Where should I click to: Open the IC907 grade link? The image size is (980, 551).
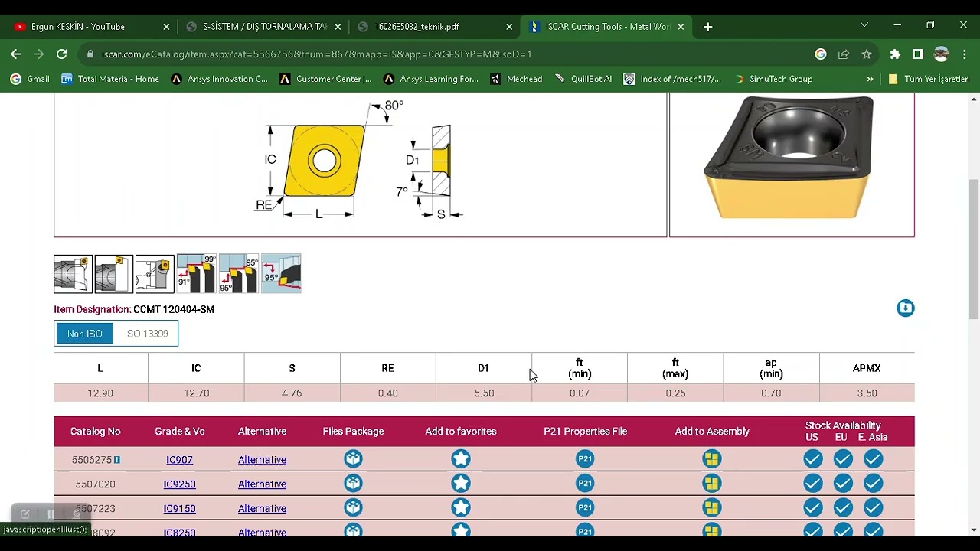tap(179, 460)
